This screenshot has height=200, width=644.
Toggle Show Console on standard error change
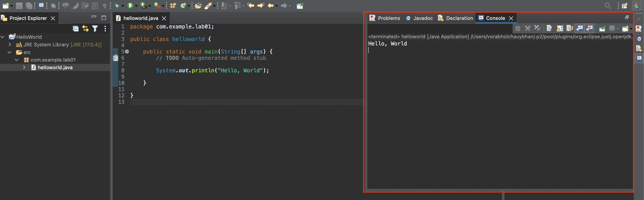(590, 28)
